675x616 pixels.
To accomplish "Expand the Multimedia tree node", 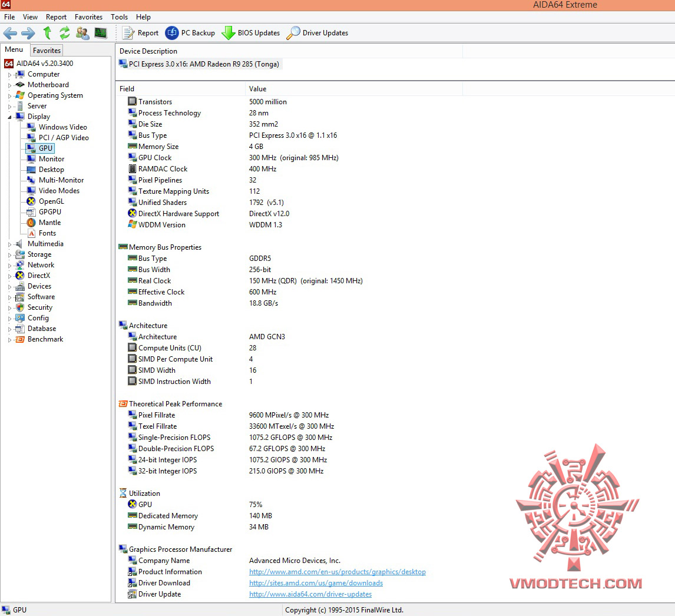I will [x=9, y=244].
